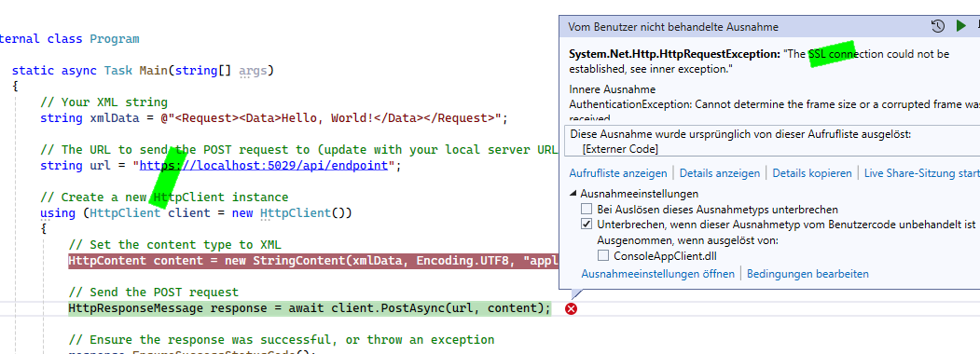Click 'Details kopieren' link
Viewport: 980px width, 354px height.
coord(812,173)
